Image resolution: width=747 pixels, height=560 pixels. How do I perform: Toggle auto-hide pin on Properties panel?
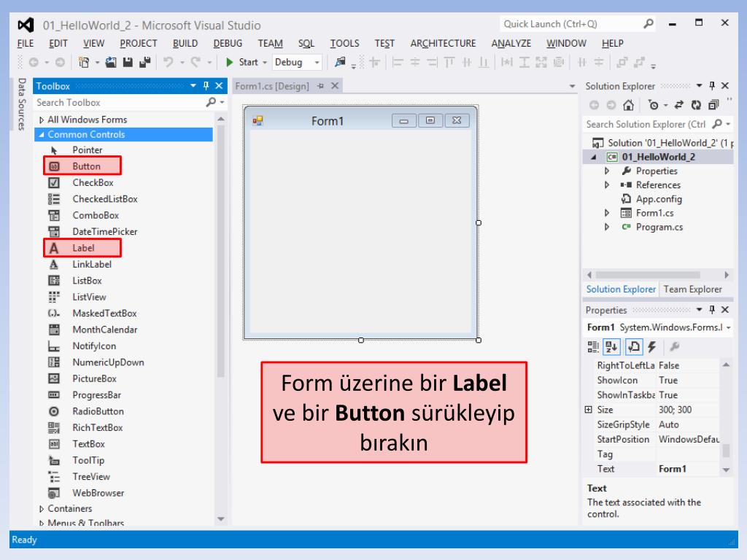click(712, 309)
